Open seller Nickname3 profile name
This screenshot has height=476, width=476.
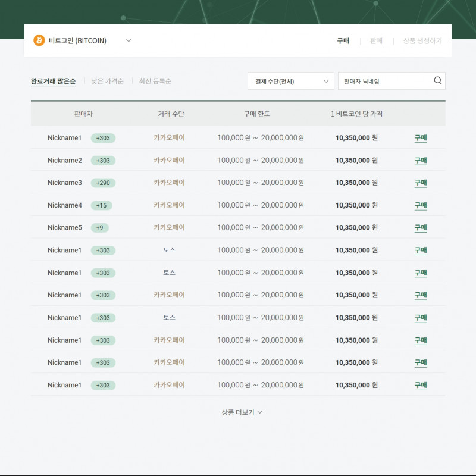64,183
